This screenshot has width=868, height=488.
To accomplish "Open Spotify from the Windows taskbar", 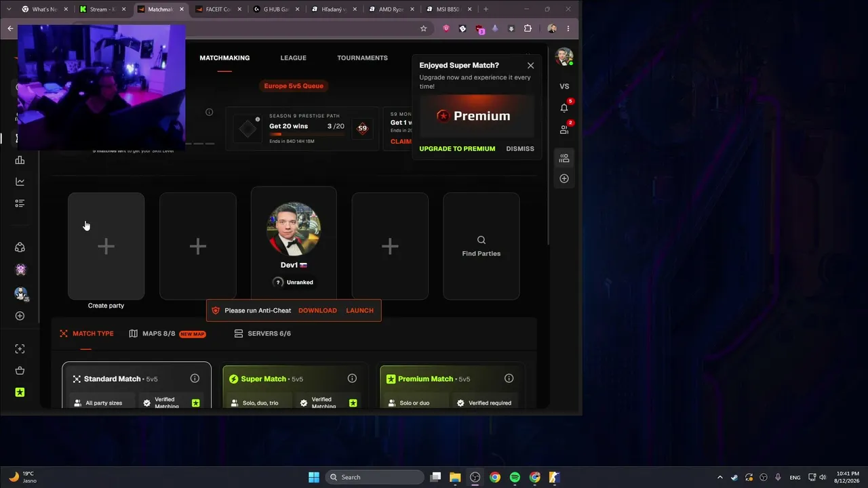I will coord(515,477).
